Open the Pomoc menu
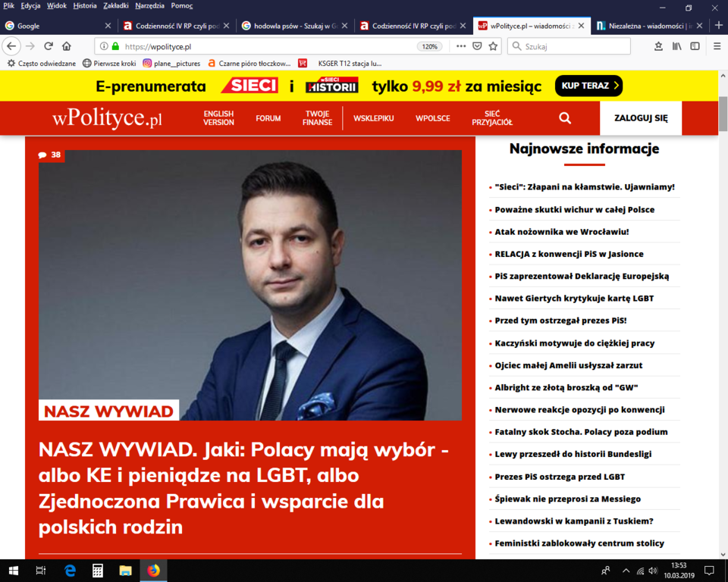The height and width of the screenshot is (582, 728). [181, 6]
